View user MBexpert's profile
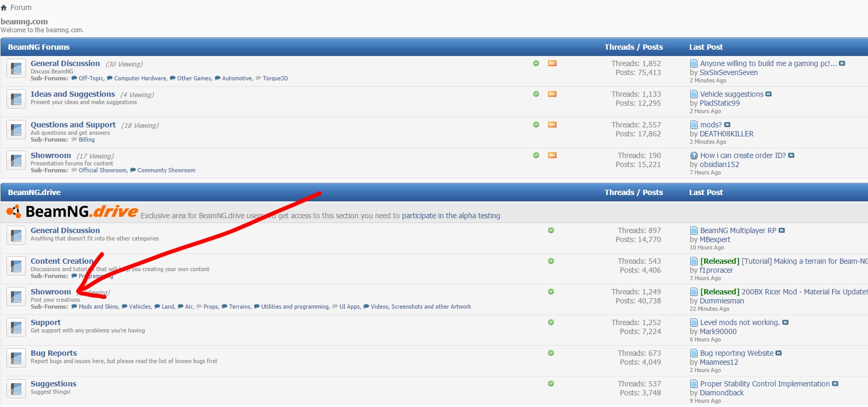The width and height of the screenshot is (868, 407). (715, 239)
